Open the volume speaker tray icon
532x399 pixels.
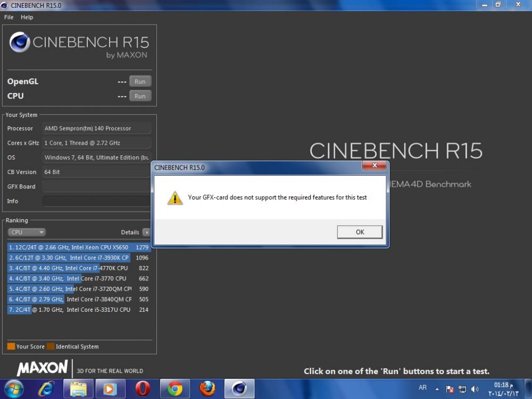click(x=475, y=389)
